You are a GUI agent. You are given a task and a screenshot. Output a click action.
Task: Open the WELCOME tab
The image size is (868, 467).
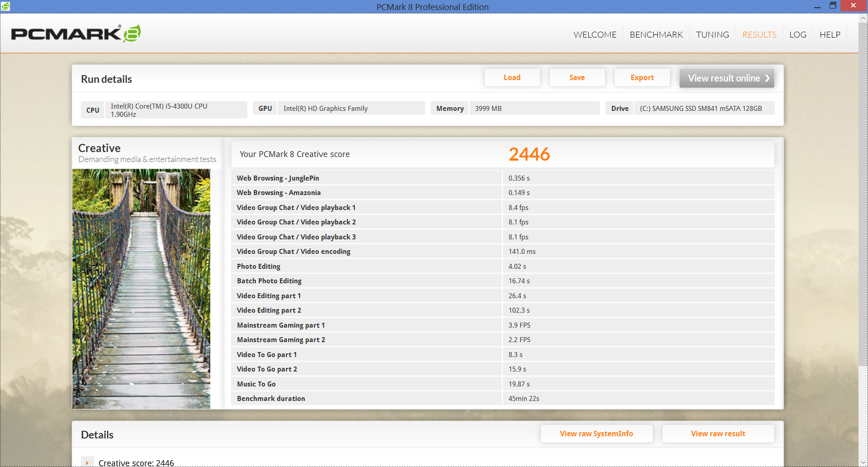595,35
